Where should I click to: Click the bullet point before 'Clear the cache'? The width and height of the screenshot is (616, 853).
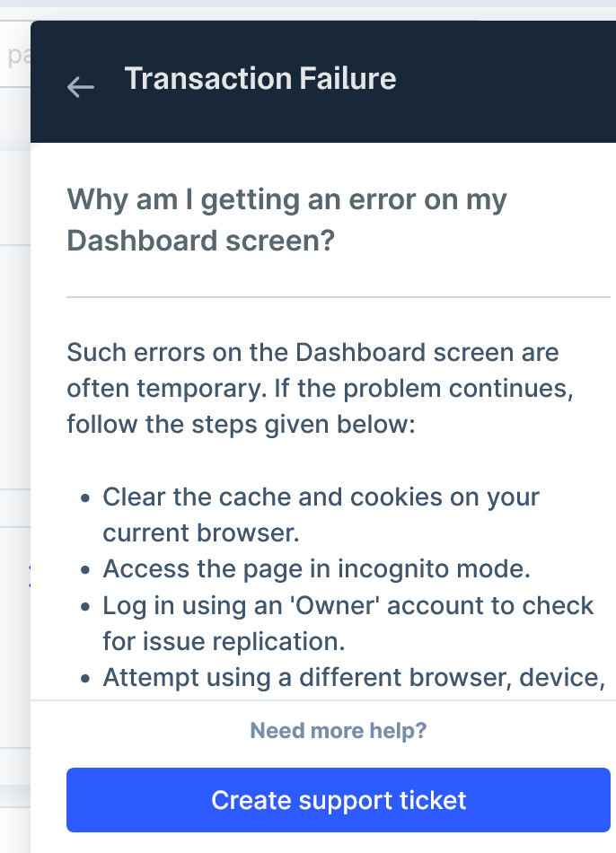[85, 498]
